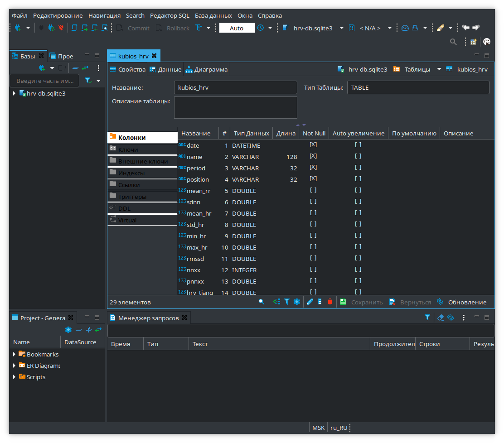
Task: Click the red Disconnect plug icon
Action: point(61,28)
